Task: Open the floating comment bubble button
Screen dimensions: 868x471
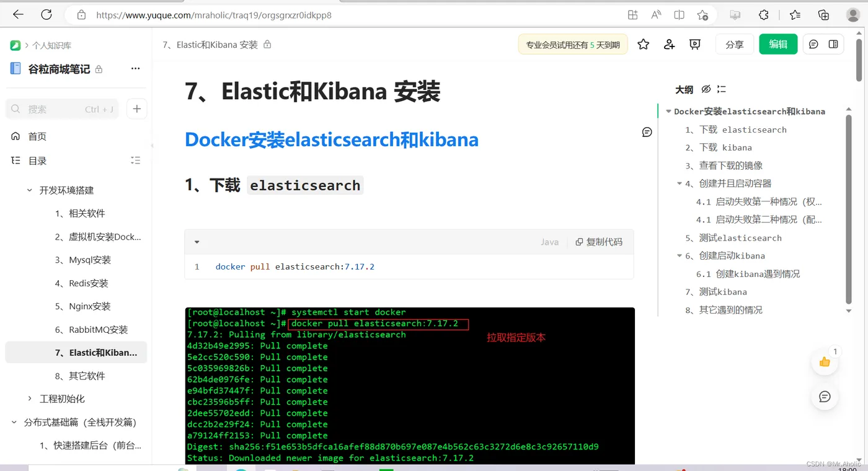Action: 825,397
